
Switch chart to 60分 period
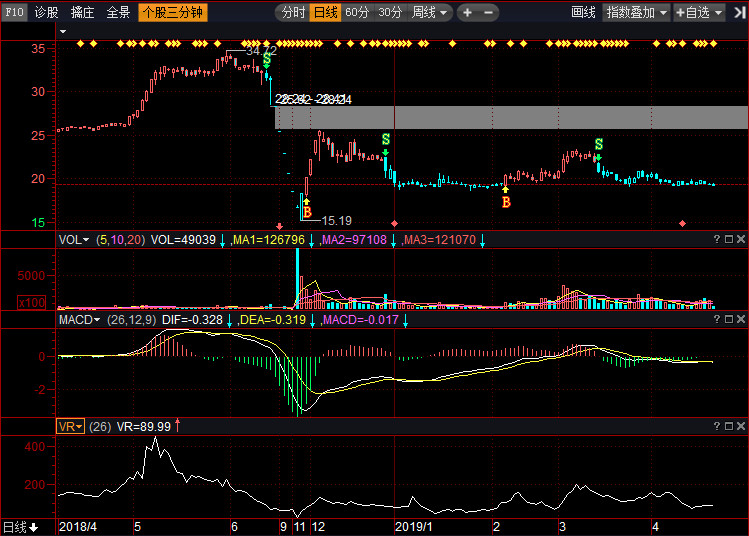point(357,12)
